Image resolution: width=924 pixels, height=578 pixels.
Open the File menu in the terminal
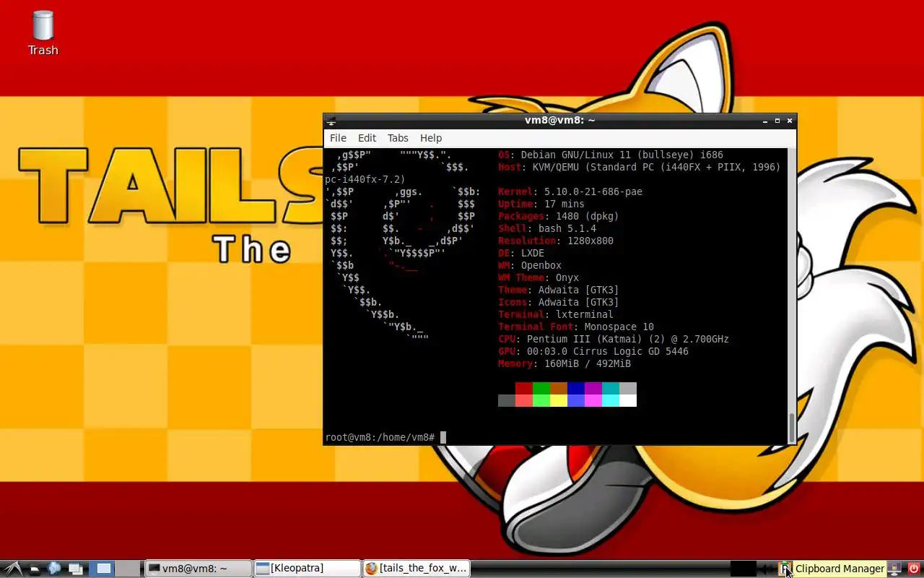click(338, 138)
